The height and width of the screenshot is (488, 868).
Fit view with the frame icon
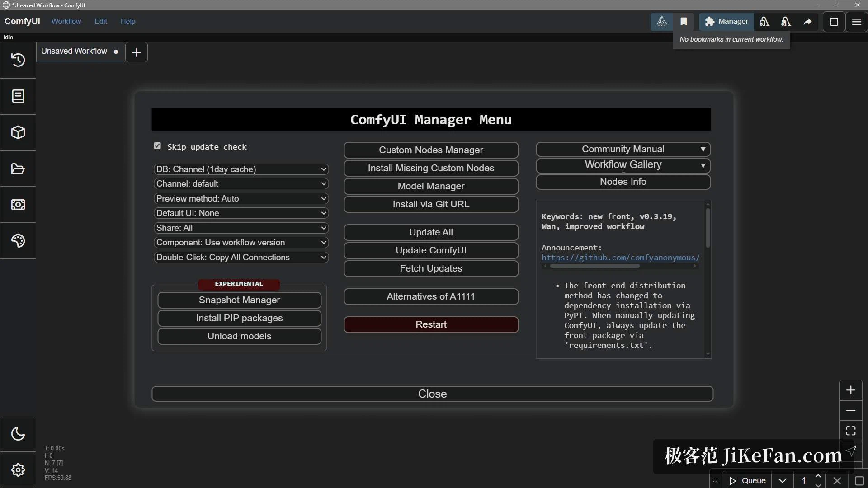click(851, 431)
